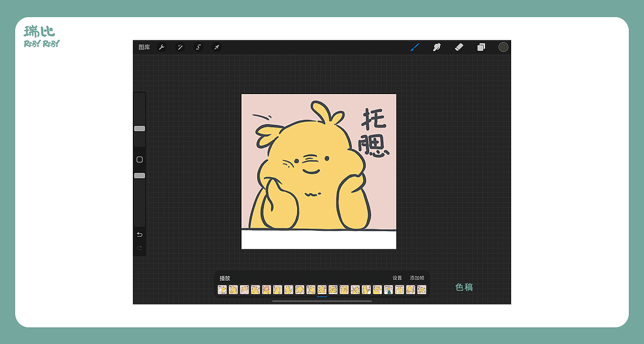The image size is (644, 344).
Task: Activate the Selection S tool
Action: pos(198,47)
